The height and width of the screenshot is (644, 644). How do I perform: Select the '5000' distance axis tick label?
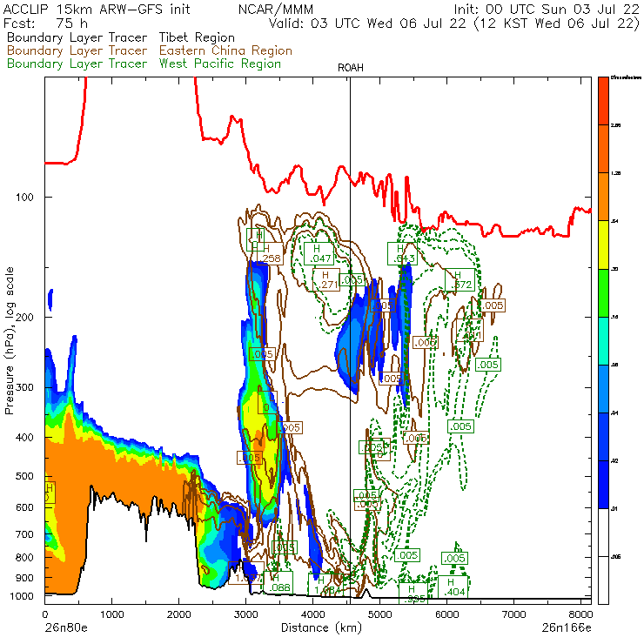[379, 614]
